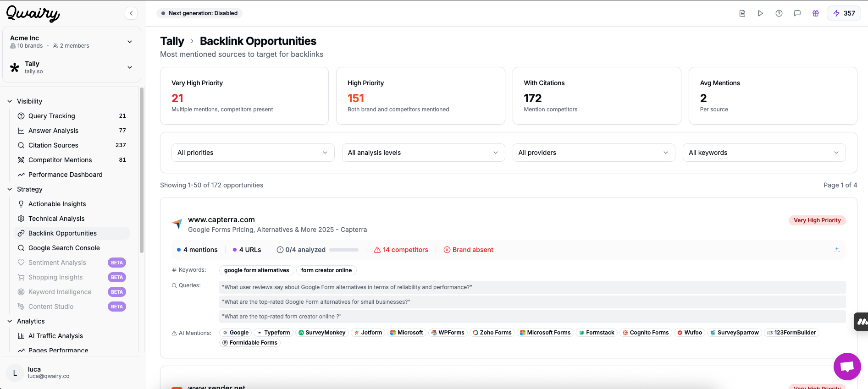This screenshot has width=868, height=389.
Task: Open the document icon in top bar
Action: (x=742, y=13)
